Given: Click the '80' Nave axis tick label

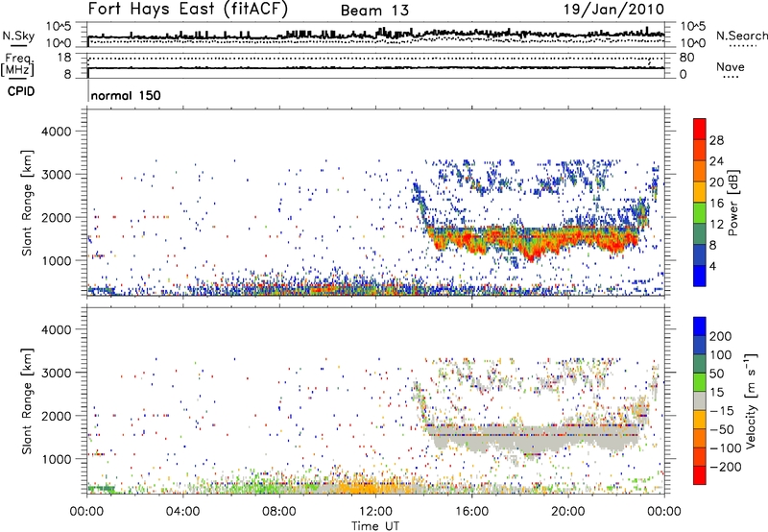Looking at the screenshot, I should coord(686,58).
